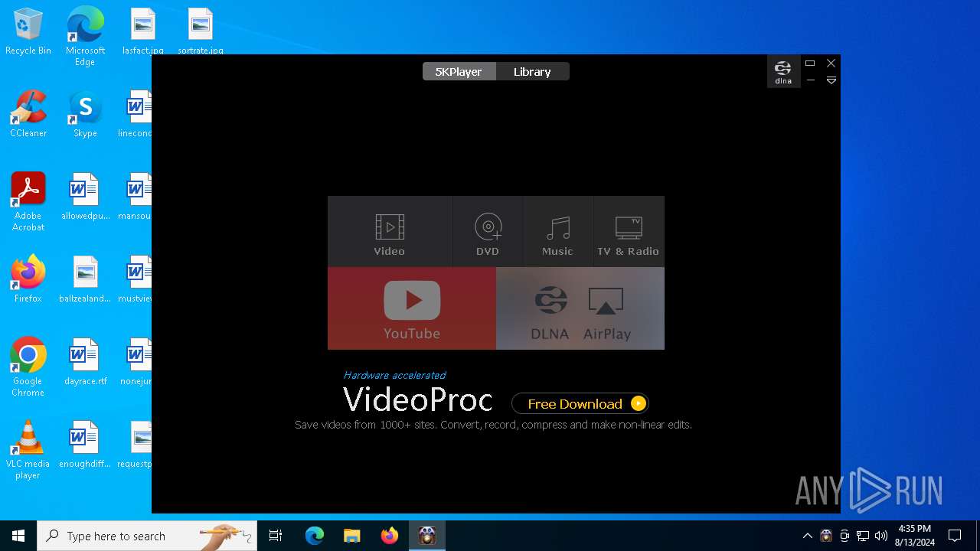Open Microsoft Edge from the taskbar
This screenshot has width=980, height=551.
(x=315, y=536)
